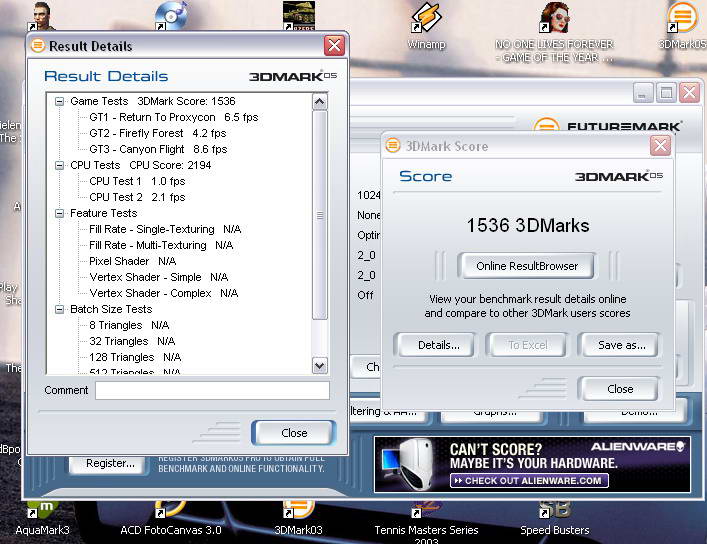Screen dimensions: 707x544
Task: Collapse the Feature Tests tree node
Action: [x=60, y=213]
